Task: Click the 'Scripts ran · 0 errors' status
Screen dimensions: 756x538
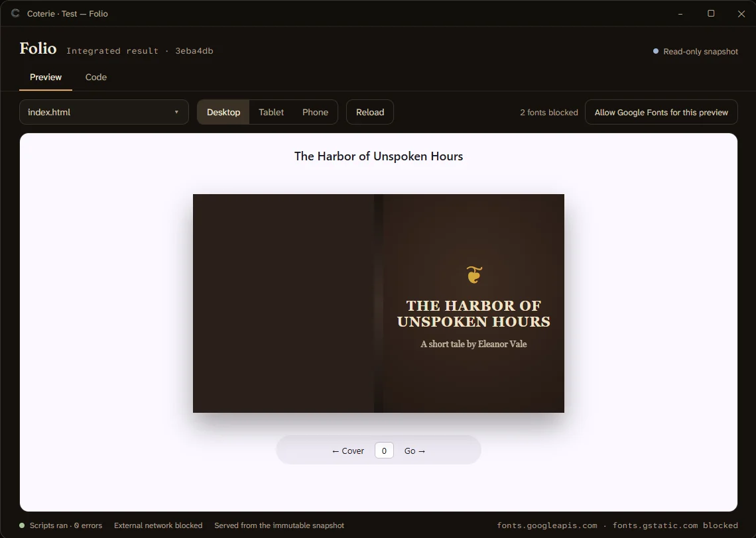Action: (x=61, y=525)
